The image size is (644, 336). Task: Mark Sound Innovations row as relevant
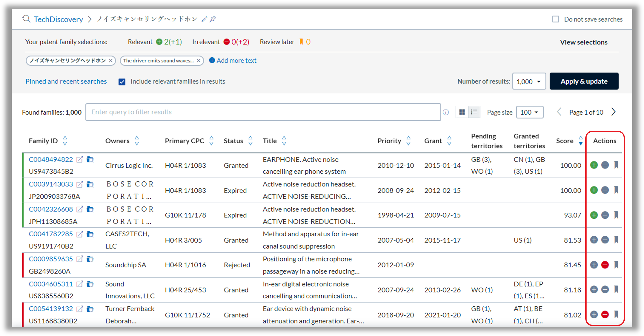[x=594, y=290]
